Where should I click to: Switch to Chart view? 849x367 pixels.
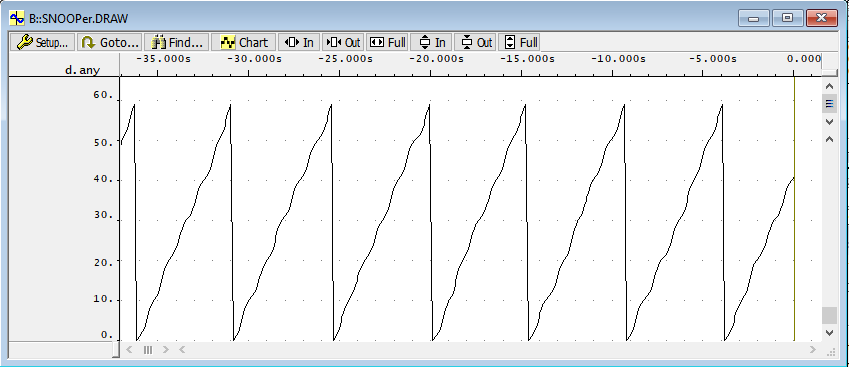click(244, 42)
